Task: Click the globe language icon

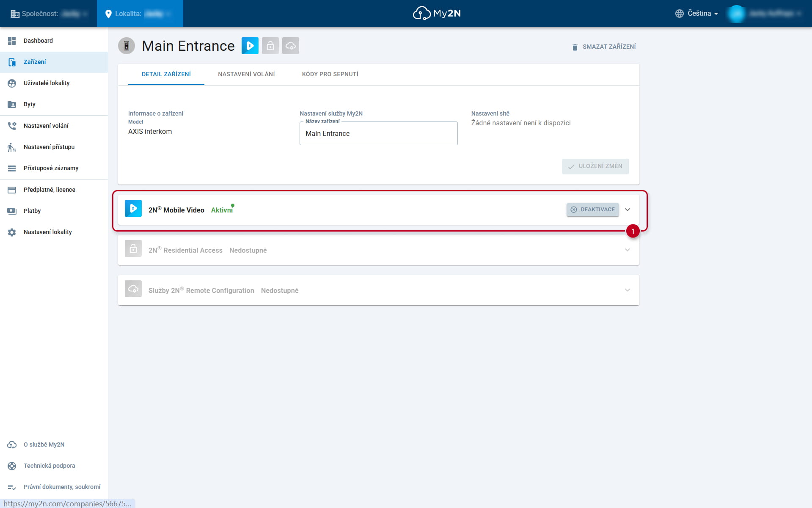Action: tap(680, 14)
